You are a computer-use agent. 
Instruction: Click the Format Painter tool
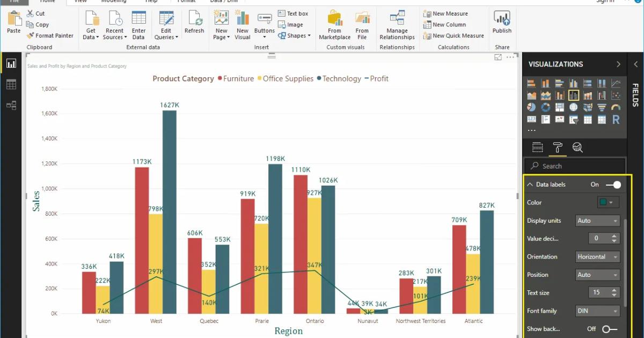(50, 35)
